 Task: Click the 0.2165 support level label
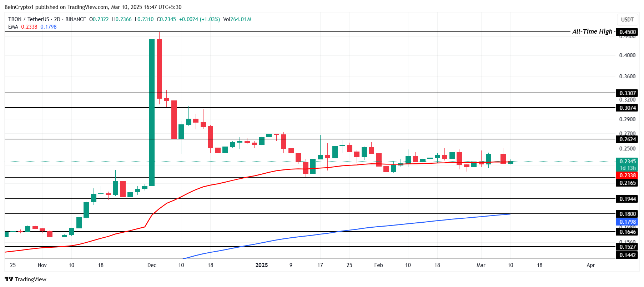627,183
